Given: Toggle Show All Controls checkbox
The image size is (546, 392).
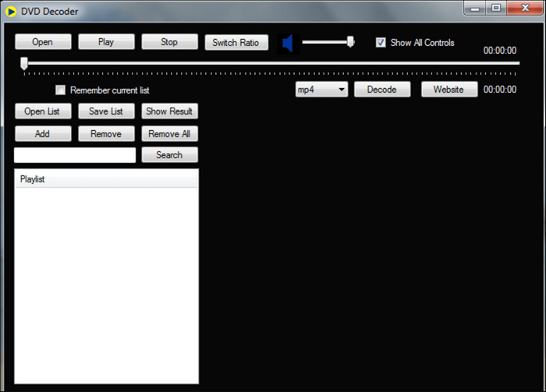Looking at the screenshot, I should pyautogui.click(x=381, y=42).
